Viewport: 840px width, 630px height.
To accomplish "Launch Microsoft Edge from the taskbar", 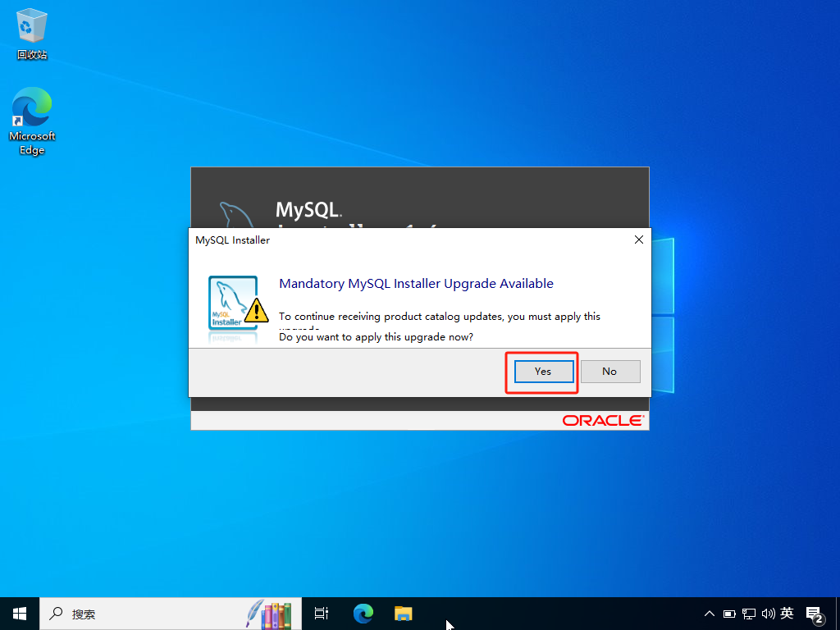I will 363,614.
